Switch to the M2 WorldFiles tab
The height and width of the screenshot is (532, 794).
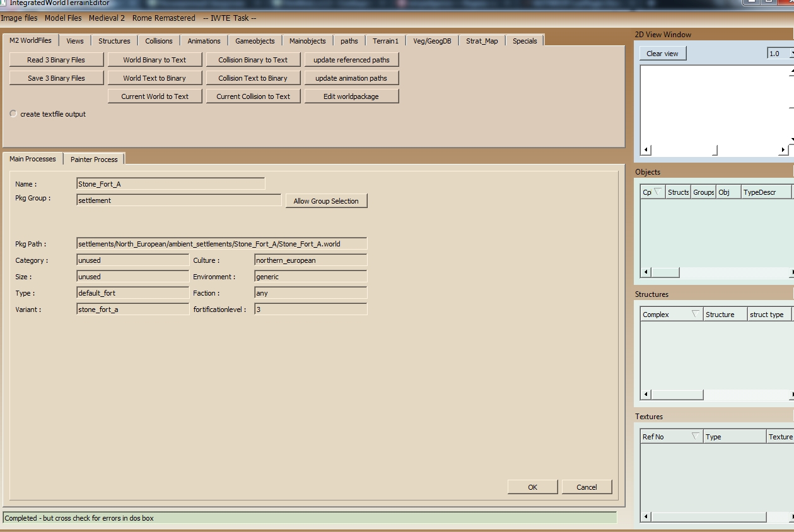click(x=30, y=40)
